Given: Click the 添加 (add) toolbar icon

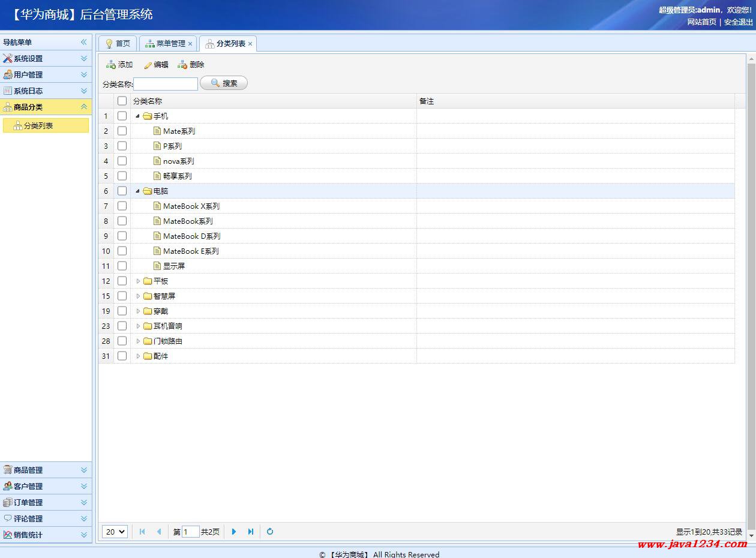Looking at the screenshot, I should tap(111, 65).
